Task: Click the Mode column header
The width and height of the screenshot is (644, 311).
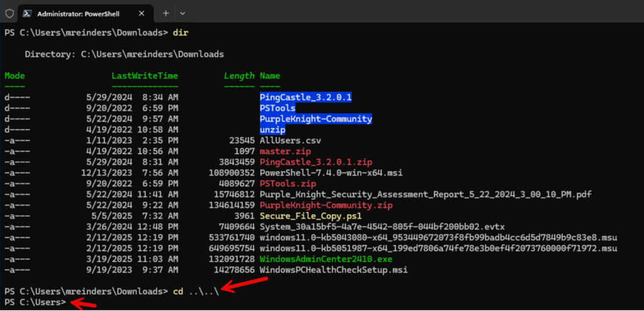Action: click(x=15, y=76)
